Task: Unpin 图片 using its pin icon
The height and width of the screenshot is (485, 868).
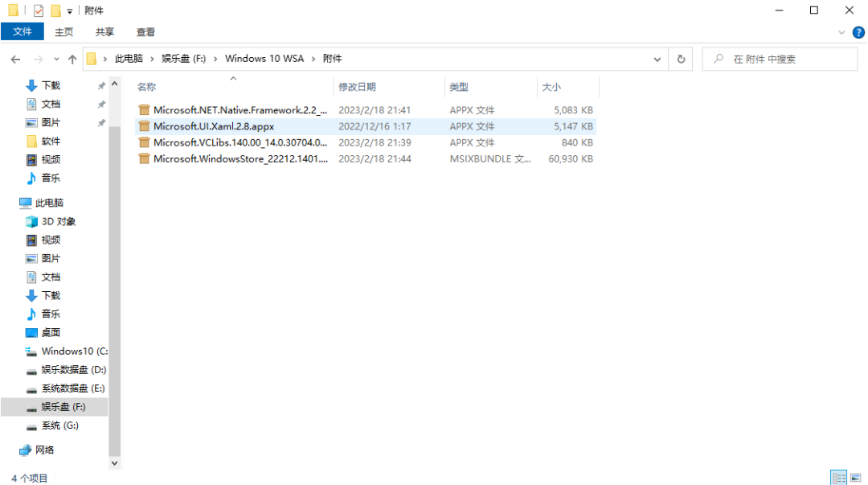Action: [101, 123]
